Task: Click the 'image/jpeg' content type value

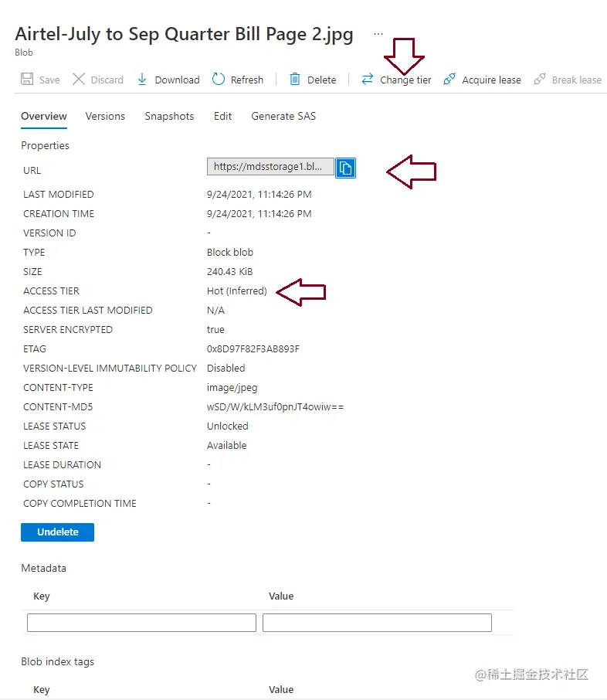Action: point(232,388)
